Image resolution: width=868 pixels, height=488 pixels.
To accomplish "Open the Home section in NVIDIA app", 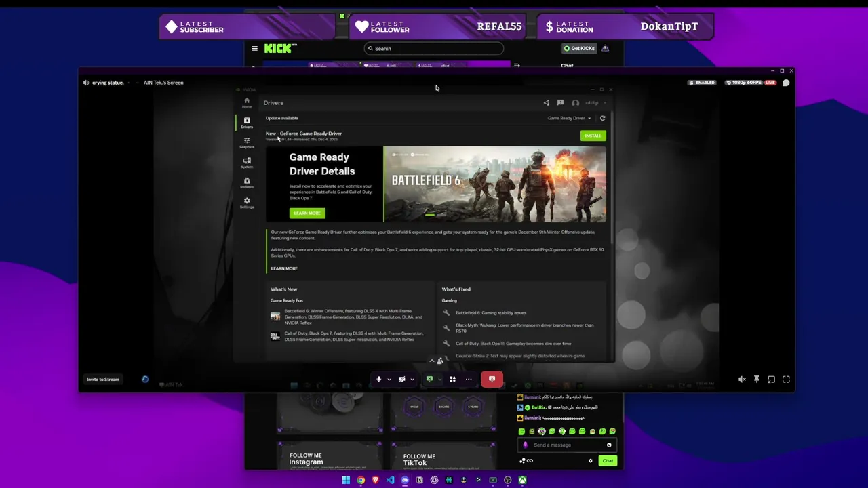I will pyautogui.click(x=247, y=102).
